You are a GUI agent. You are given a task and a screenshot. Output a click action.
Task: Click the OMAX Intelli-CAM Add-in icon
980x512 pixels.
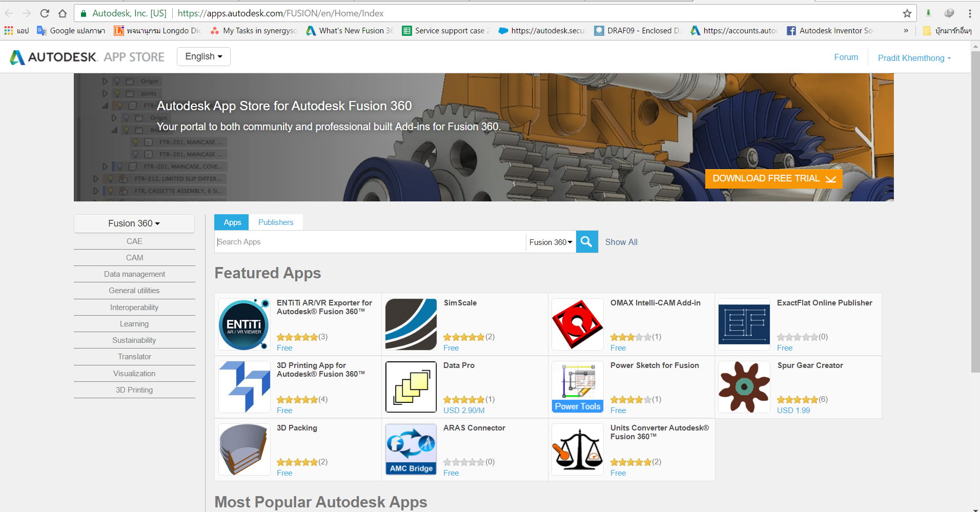pyautogui.click(x=577, y=324)
